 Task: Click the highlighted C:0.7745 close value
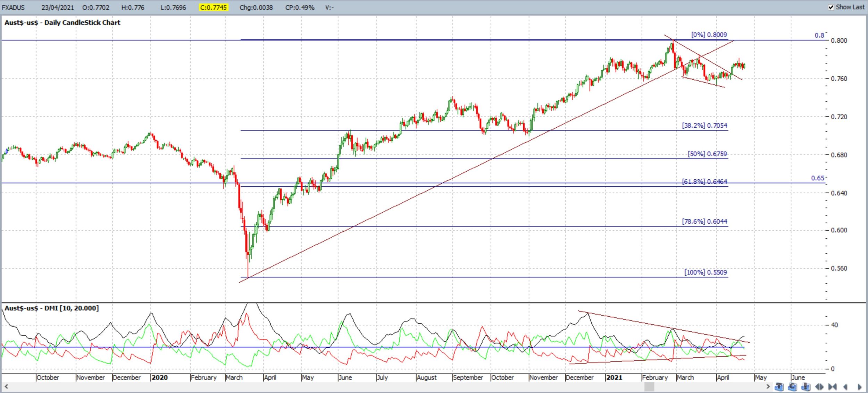(x=214, y=7)
